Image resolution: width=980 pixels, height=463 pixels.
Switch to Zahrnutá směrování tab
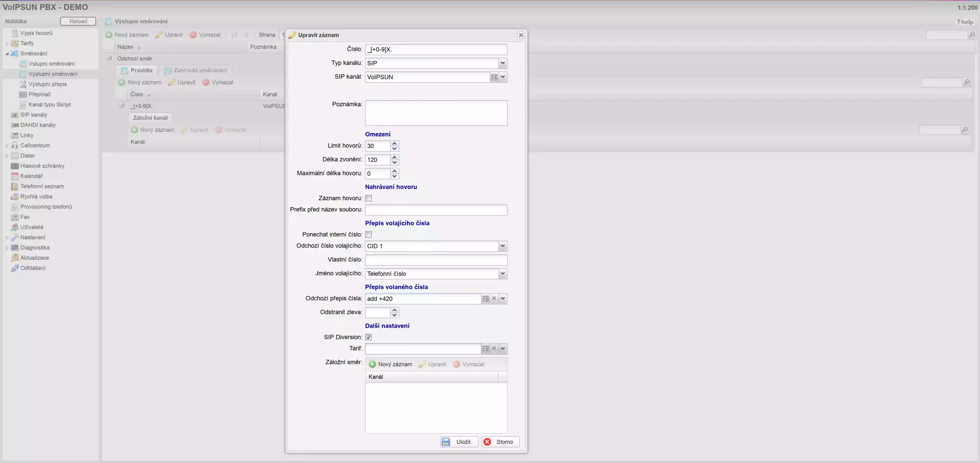click(196, 71)
